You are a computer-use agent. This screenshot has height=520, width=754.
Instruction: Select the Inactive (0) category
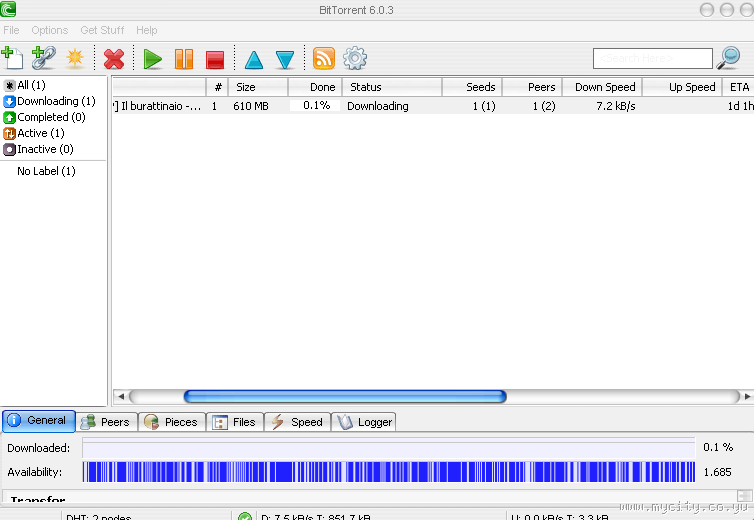pyautogui.click(x=38, y=149)
